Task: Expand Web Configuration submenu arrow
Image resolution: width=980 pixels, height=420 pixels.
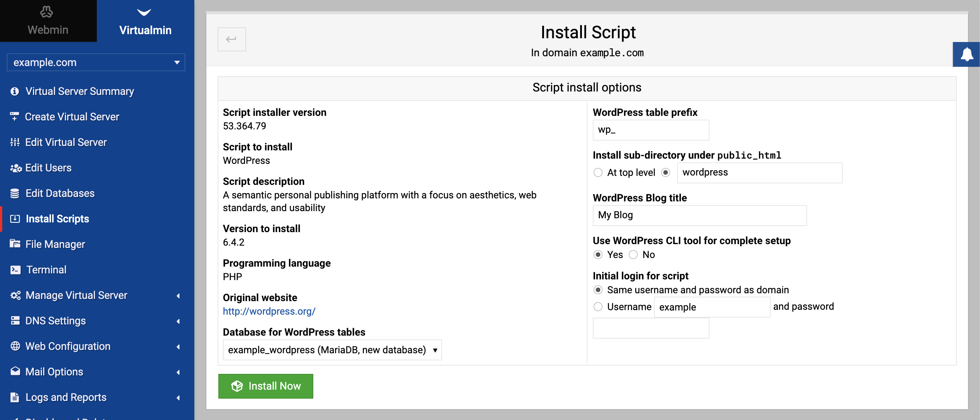Action: pos(178,346)
